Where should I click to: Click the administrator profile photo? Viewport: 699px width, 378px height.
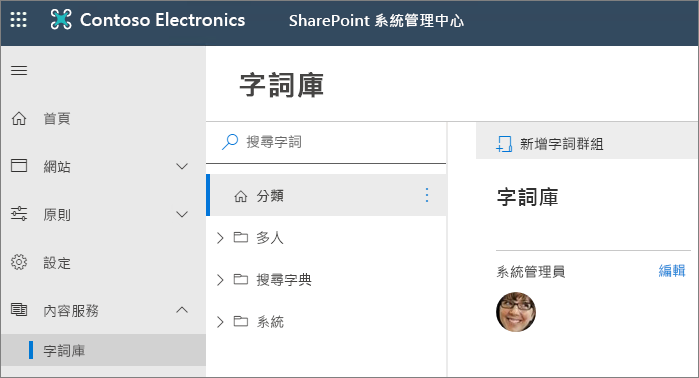pyautogui.click(x=516, y=312)
